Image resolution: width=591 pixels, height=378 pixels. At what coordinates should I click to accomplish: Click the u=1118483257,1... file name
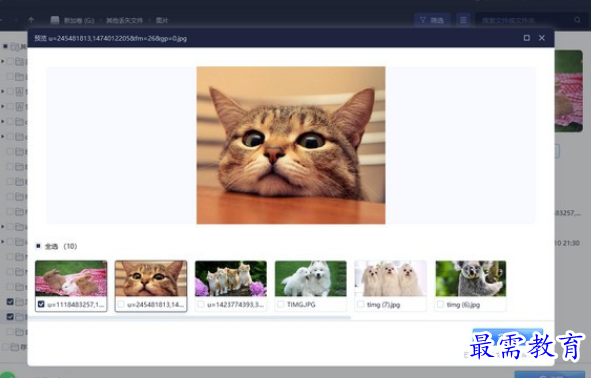(76, 305)
